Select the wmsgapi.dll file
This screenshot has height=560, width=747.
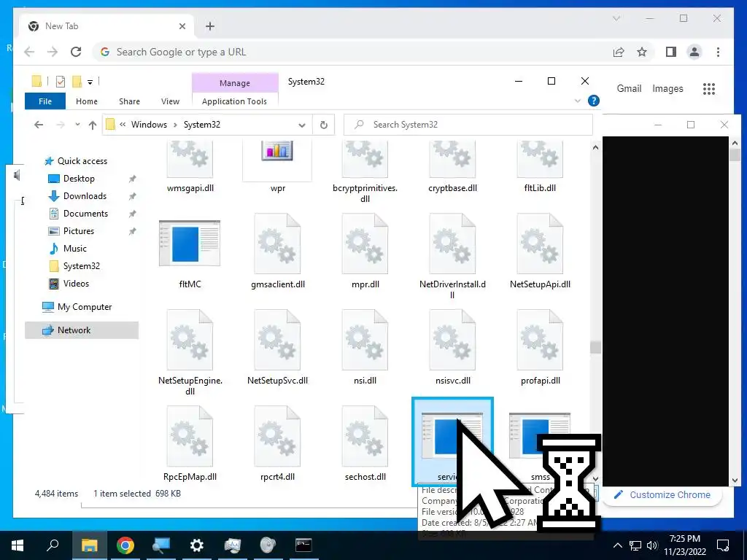(190, 168)
